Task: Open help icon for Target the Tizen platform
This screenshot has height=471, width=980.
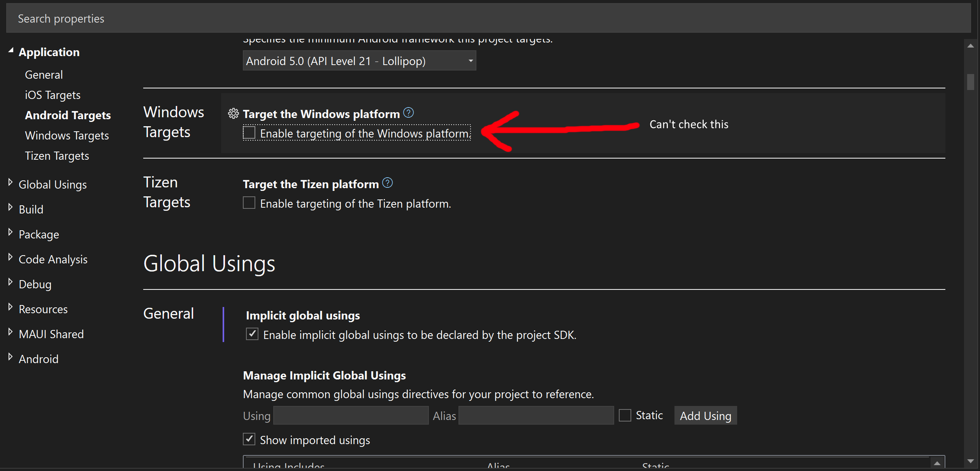Action: pyautogui.click(x=387, y=183)
